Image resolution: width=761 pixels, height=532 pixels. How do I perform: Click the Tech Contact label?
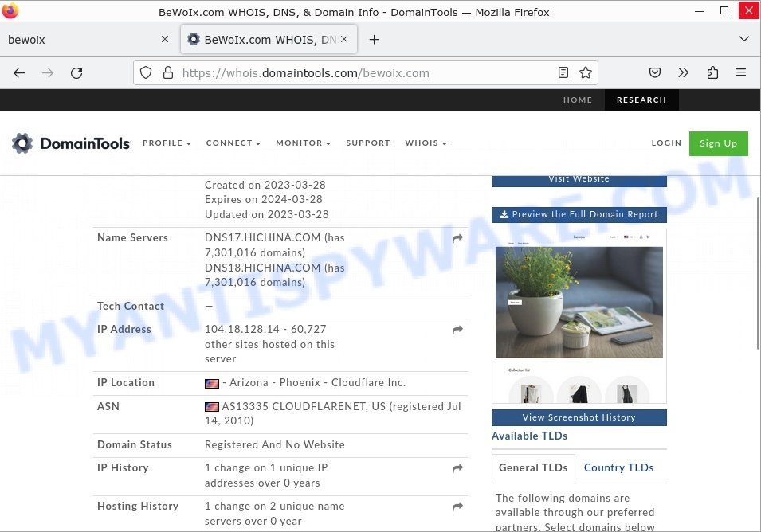click(131, 306)
